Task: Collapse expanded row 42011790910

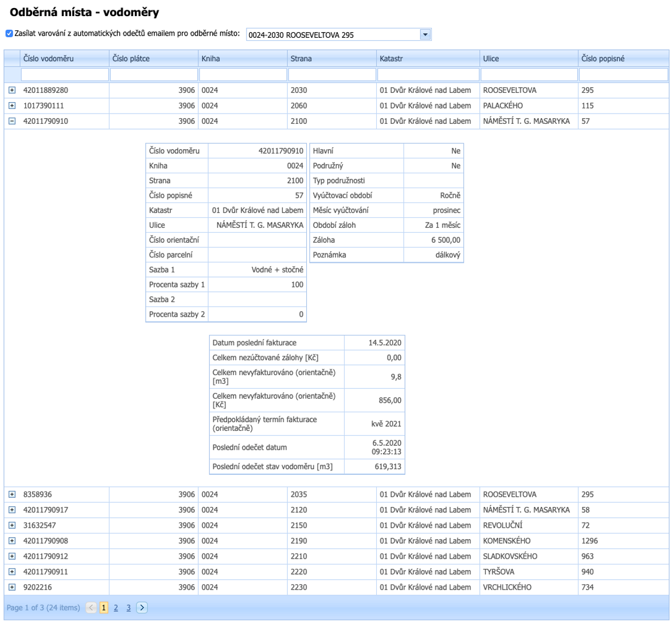Action: pos(11,122)
